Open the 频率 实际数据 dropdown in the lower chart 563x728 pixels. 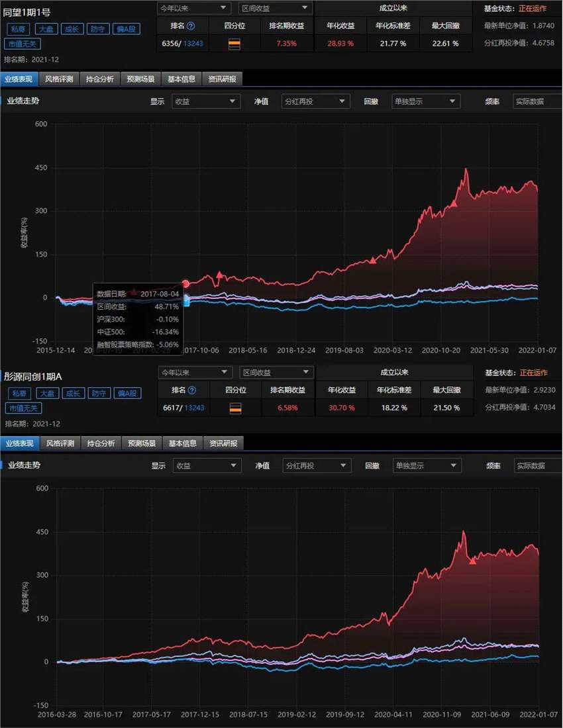538,466
